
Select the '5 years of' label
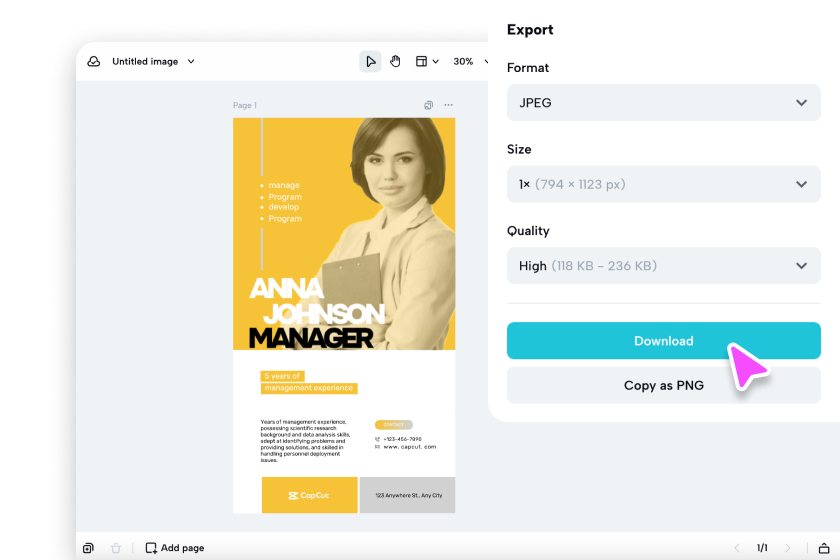tap(282, 376)
